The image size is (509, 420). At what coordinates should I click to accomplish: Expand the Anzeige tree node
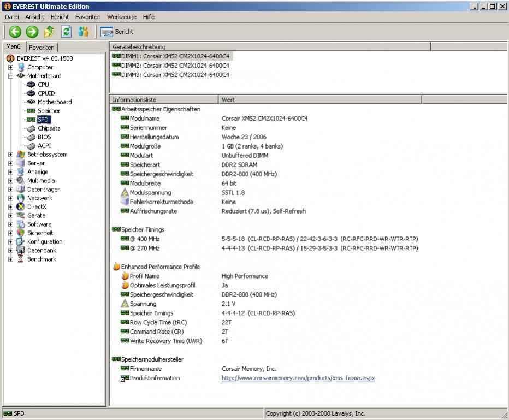tap(11, 172)
